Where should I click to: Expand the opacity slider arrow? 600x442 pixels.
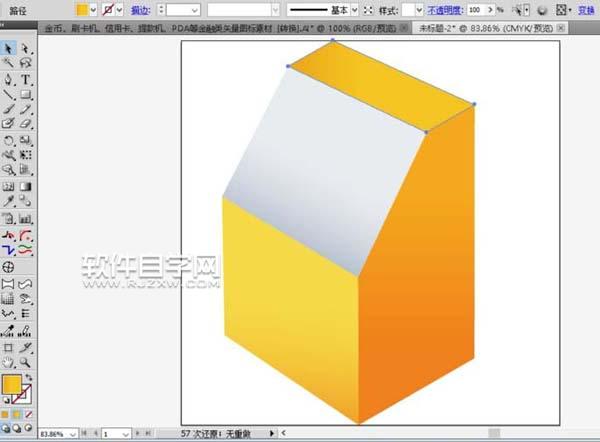(490, 10)
